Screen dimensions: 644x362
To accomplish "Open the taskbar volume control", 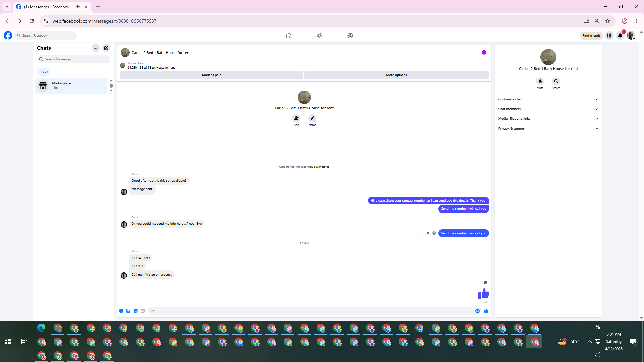I will [x=597, y=355].
